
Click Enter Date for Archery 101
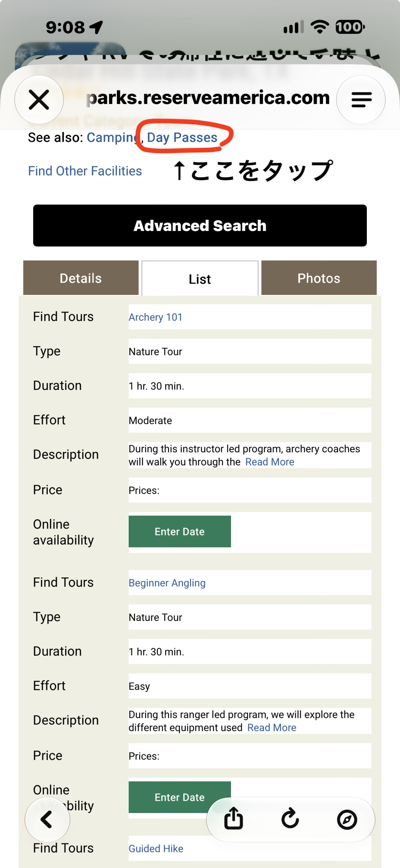[180, 531]
